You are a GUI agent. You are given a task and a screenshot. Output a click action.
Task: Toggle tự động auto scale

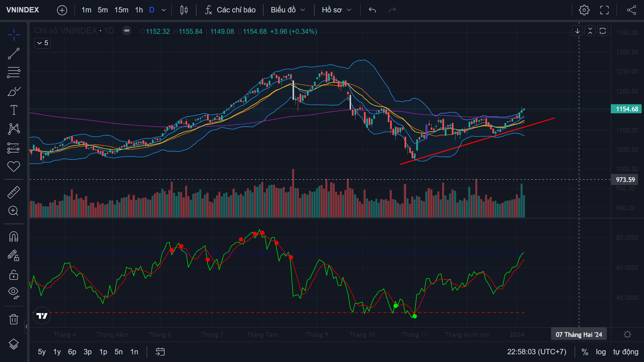[x=626, y=352]
